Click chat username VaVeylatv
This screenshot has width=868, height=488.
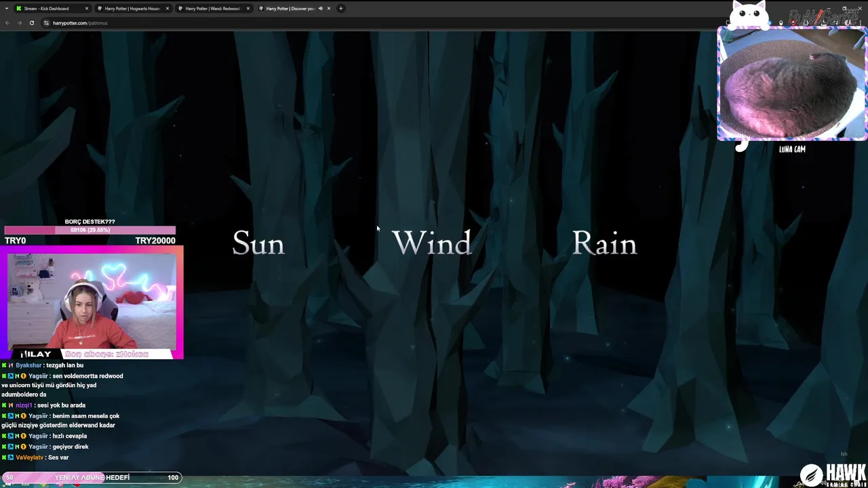pyautogui.click(x=29, y=457)
